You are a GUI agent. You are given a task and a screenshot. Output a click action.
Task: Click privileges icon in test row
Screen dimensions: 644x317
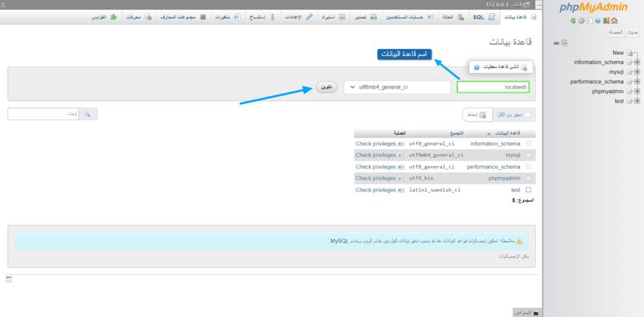click(x=401, y=190)
